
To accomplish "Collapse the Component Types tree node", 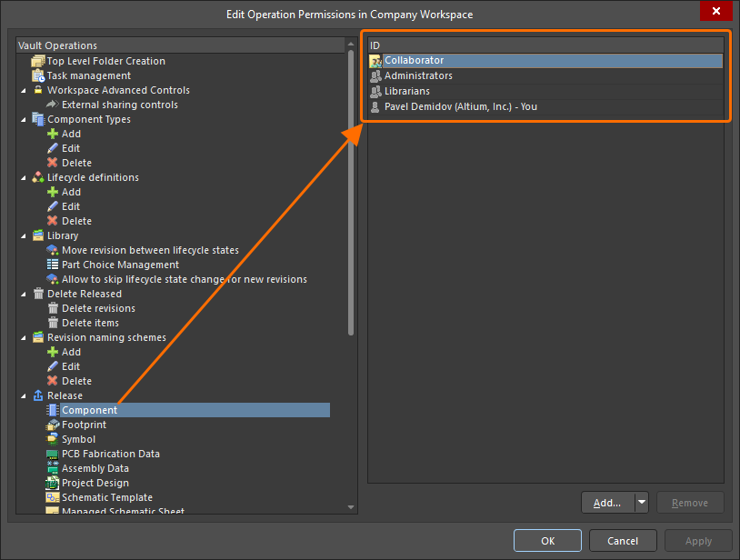I will 24,120.
